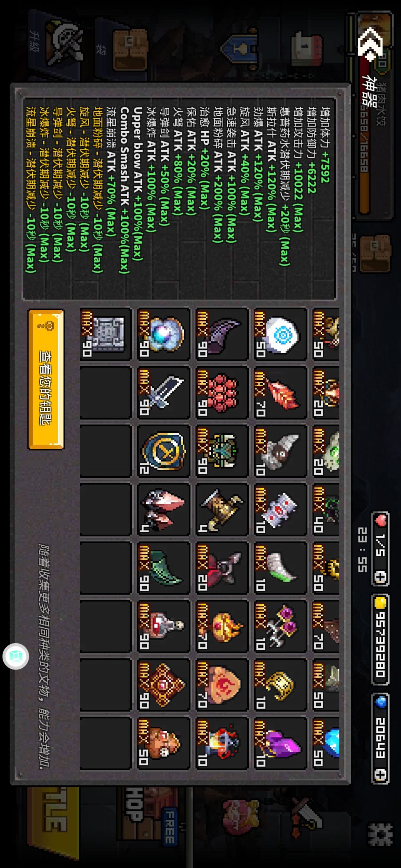
Task: Select the green claw artifact MAX 90
Action: click(x=163, y=568)
